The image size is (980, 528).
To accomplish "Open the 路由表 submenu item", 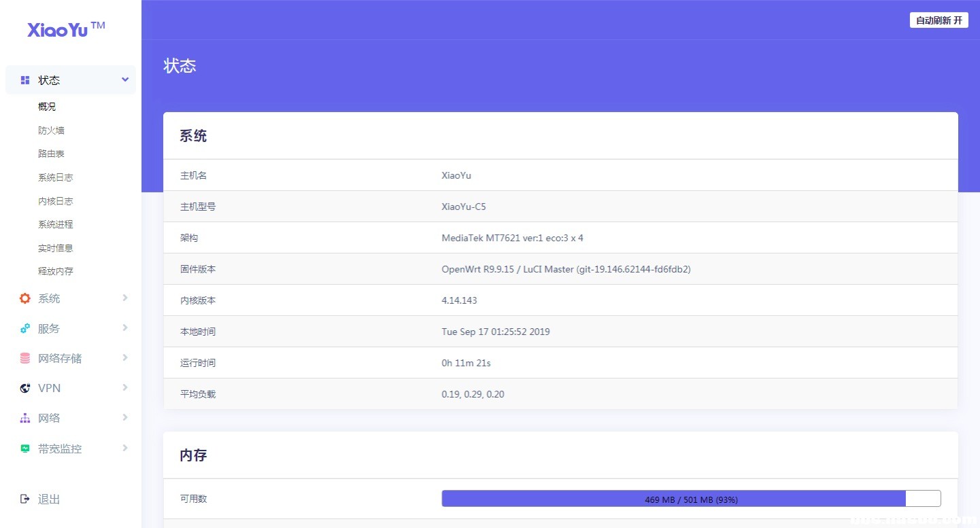I will click(52, 154).
